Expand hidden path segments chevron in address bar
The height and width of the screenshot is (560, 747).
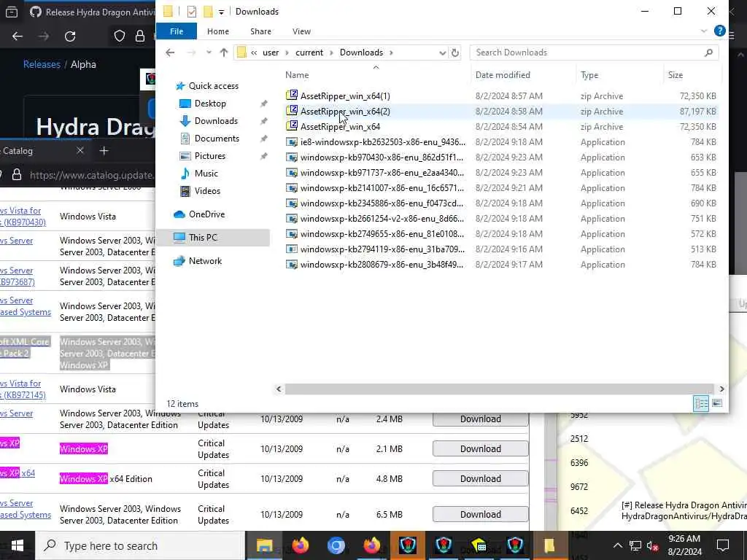pyautogui.click(x=254, y=52)
